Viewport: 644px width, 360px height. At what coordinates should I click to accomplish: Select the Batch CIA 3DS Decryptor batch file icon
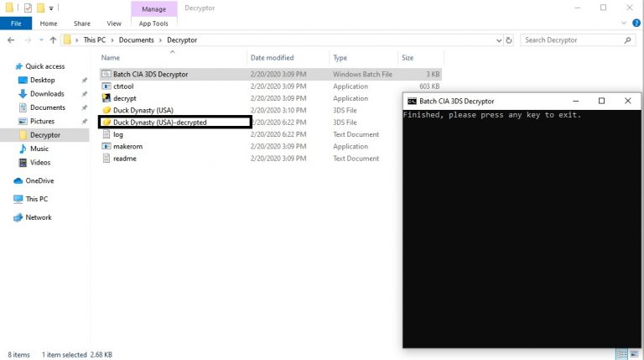(x=106, y=74)
